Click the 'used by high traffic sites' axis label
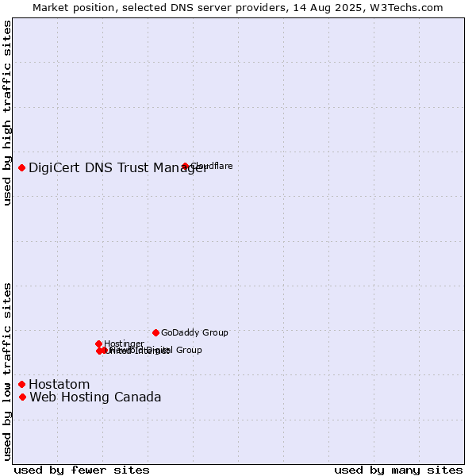This screenshot has height=476, width=476. (7, 113)
